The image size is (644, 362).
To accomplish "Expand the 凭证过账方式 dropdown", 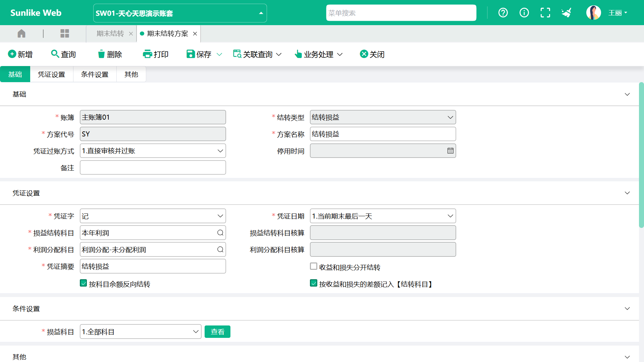I will [x=153, y=151].
